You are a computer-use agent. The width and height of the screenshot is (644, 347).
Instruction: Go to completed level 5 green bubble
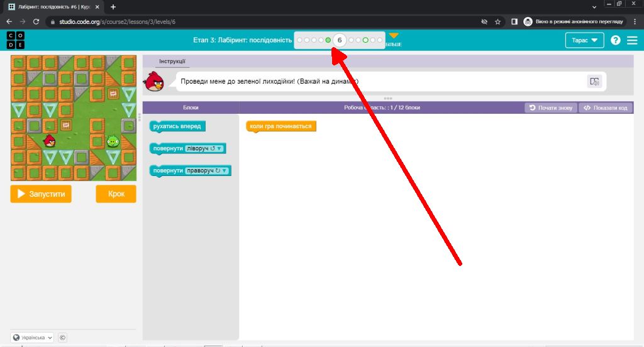328,40
